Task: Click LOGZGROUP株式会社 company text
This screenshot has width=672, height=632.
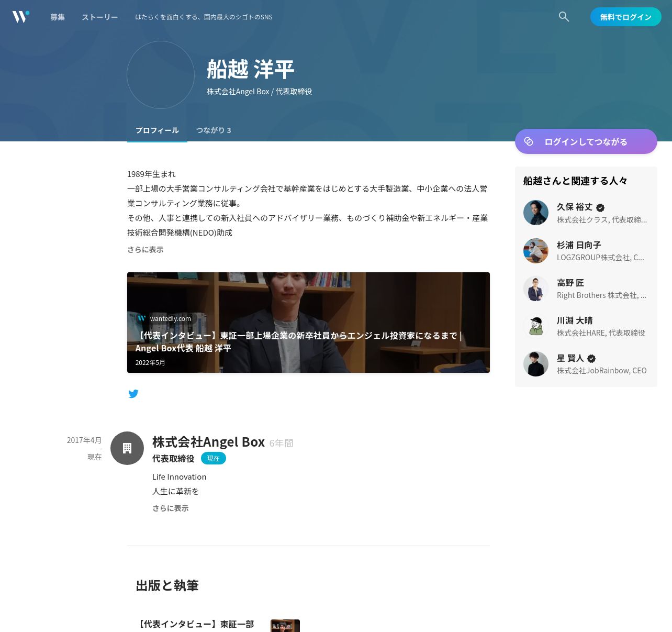Action: [x=600, y=258]
